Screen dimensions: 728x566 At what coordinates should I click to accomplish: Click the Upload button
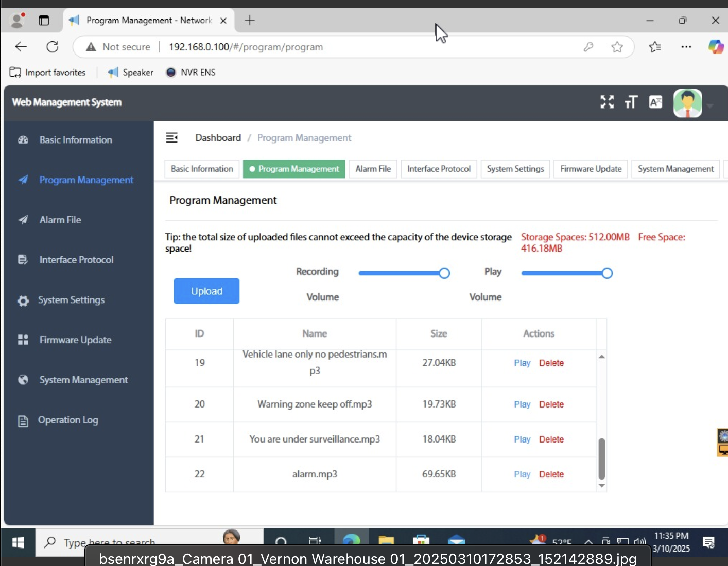tap(206, 291)
